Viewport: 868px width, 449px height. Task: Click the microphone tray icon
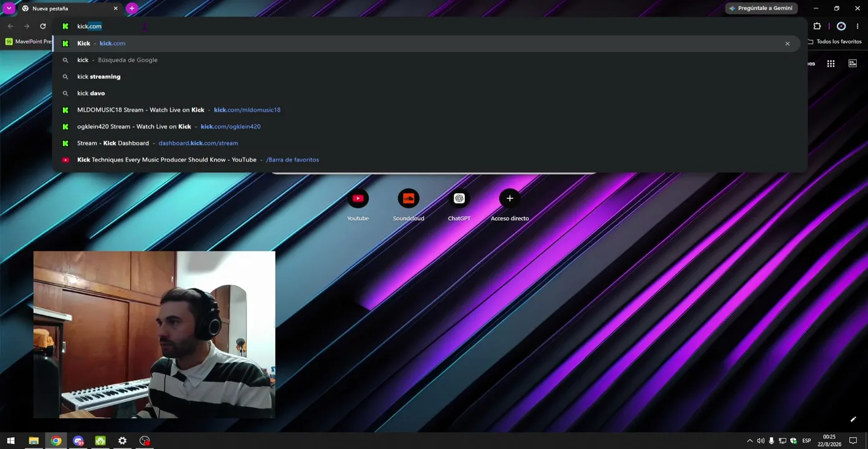(x=771, y=441)
